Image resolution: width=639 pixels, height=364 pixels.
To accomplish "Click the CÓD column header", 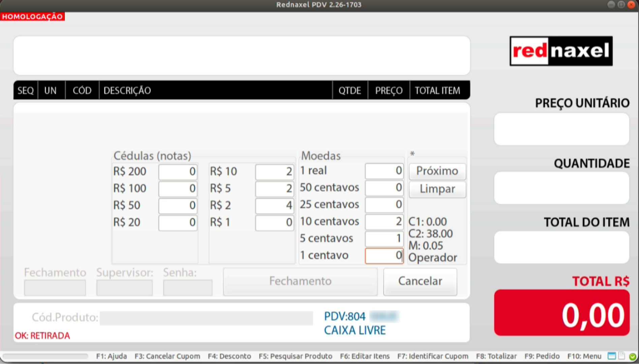I will [82, 91].
